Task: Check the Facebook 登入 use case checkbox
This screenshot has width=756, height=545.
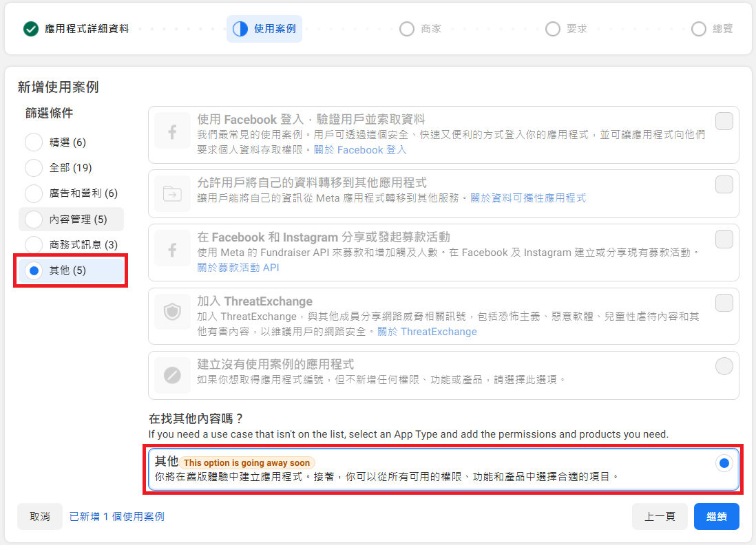Action: 724,121
